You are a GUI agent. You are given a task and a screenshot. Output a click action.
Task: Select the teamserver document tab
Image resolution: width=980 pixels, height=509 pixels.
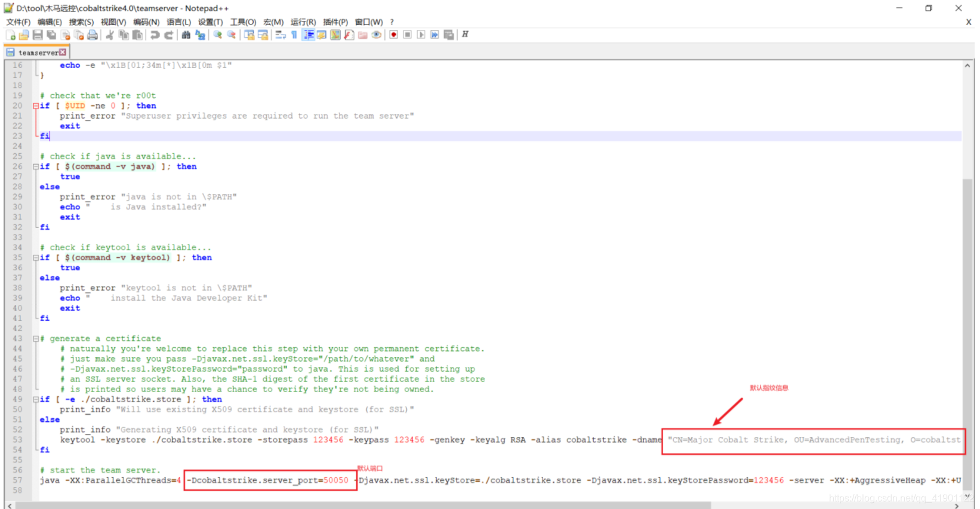36,53
